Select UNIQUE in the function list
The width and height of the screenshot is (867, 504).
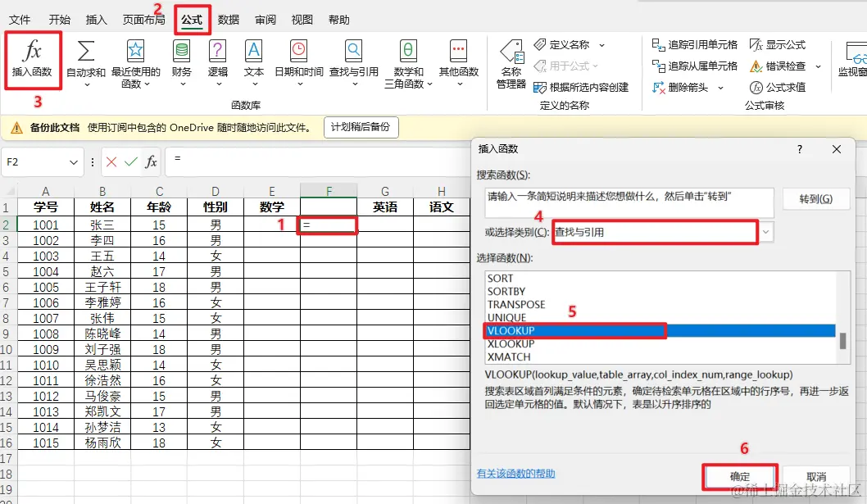point(660,317)
